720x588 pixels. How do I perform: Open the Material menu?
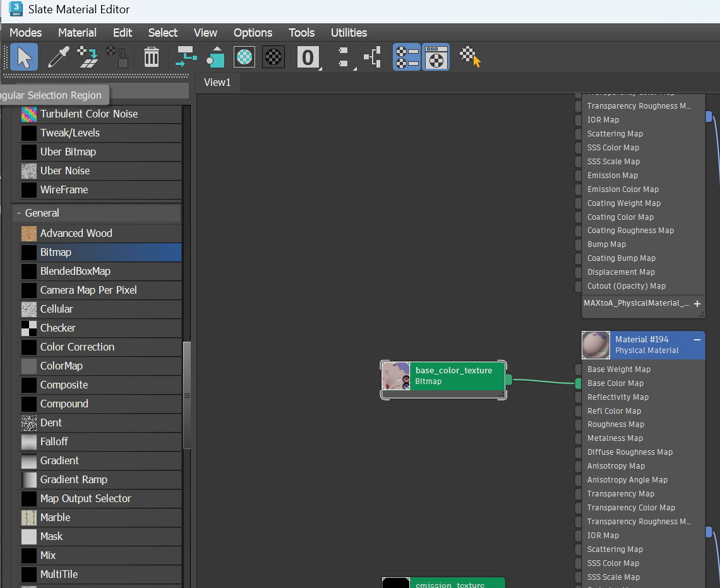(77, 33)
